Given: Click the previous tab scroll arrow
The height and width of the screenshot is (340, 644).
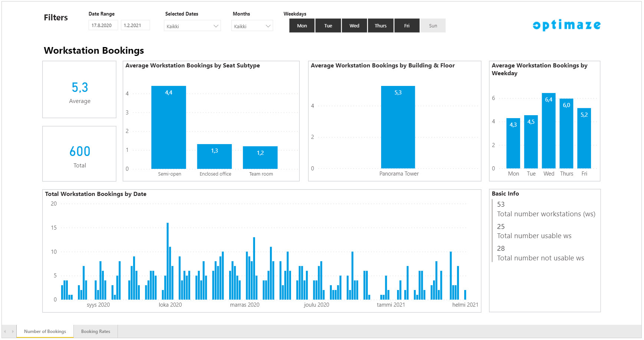Looking at the screenshot, I should pyautogui.click(x=5, y=331).
